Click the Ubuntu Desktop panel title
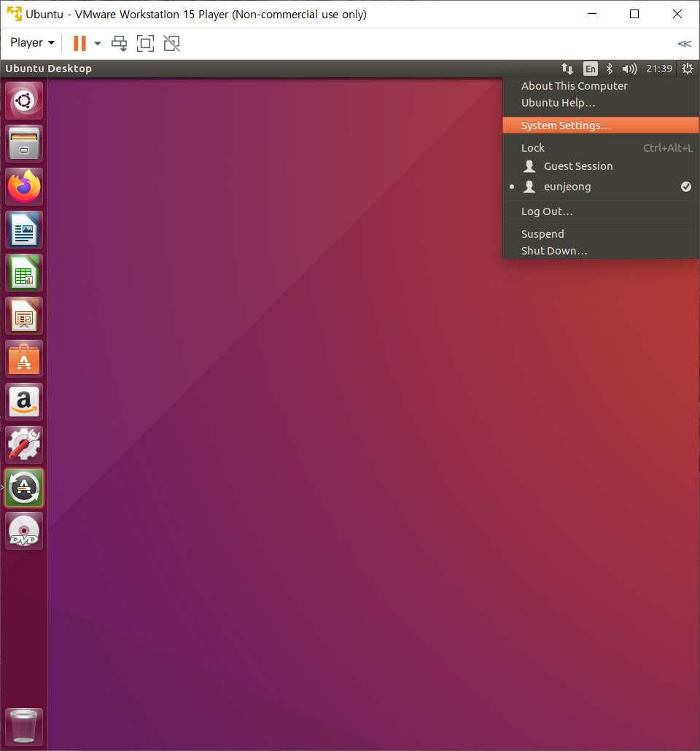This screenshot has height=751, width=700. pos(48,69)
